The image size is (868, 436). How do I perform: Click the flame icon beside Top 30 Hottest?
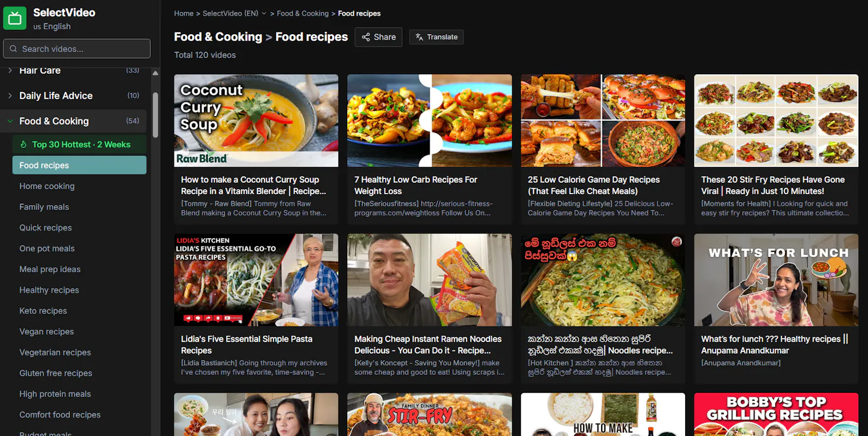coord(23,144)
